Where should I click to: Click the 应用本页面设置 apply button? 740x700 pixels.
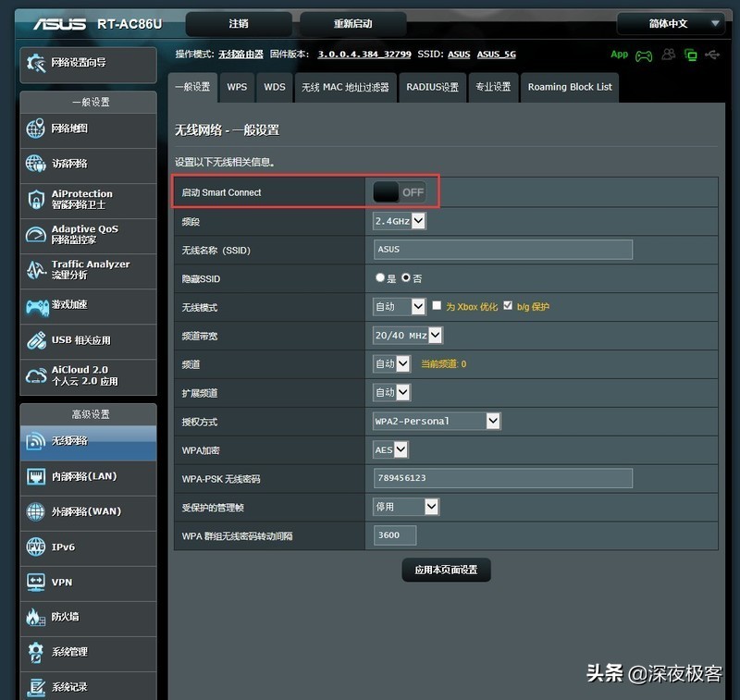coord(446,570)
